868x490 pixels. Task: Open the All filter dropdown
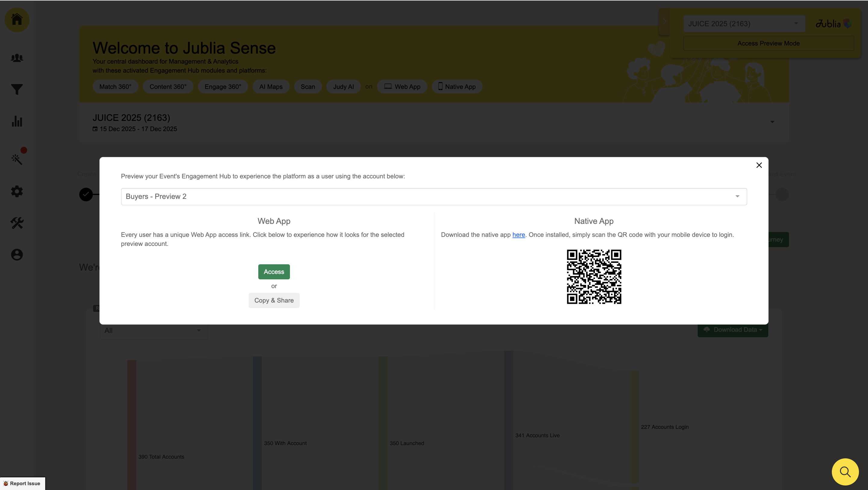click(154, 330)
